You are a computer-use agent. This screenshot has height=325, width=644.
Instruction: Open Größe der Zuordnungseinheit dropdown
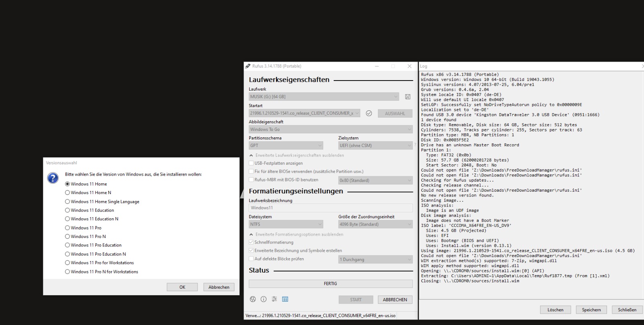tap(376, 224)
